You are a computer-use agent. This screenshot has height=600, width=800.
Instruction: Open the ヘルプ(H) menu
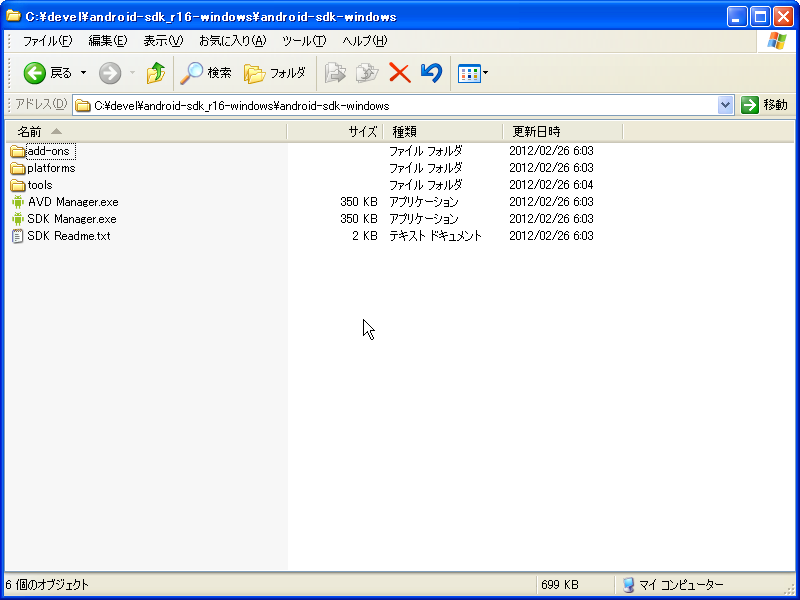pyautogui.click(x=365, y=41)
